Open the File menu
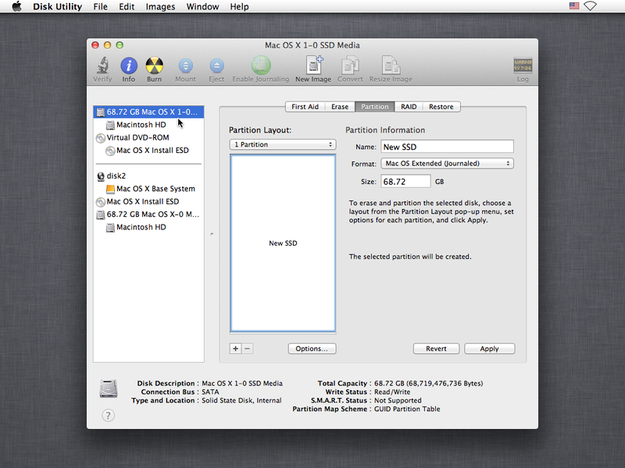The height and width of the screenshot is (468, 625). click(x=100, y=7)
